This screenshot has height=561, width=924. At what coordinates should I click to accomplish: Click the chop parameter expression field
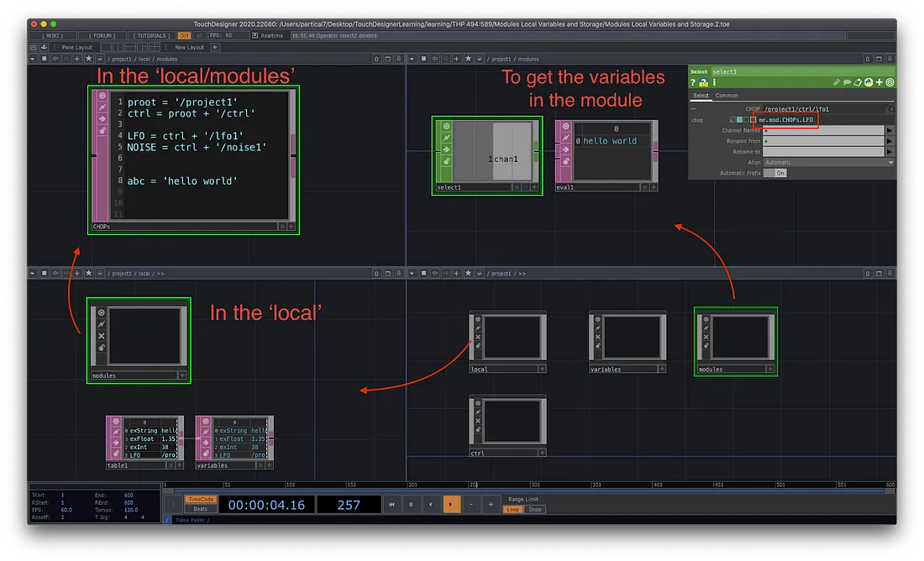[x=786, y=120]
